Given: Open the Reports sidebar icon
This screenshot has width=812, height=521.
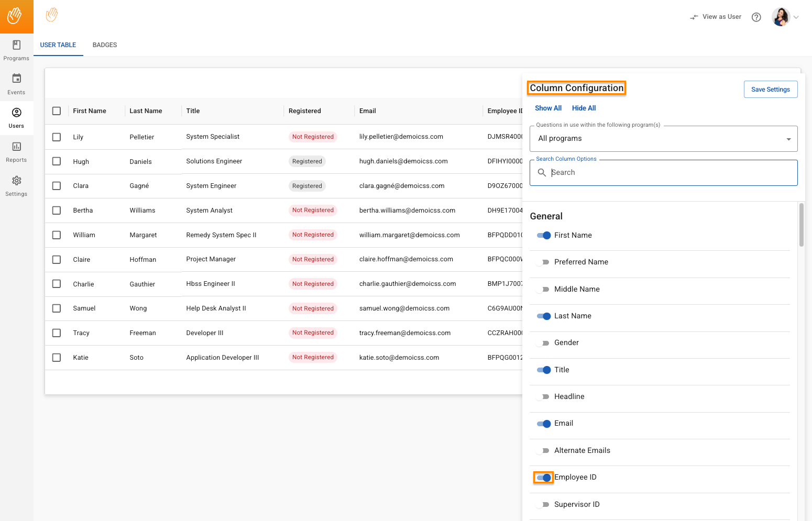Looking at the screenshot, I should click(x=16, y=147).
